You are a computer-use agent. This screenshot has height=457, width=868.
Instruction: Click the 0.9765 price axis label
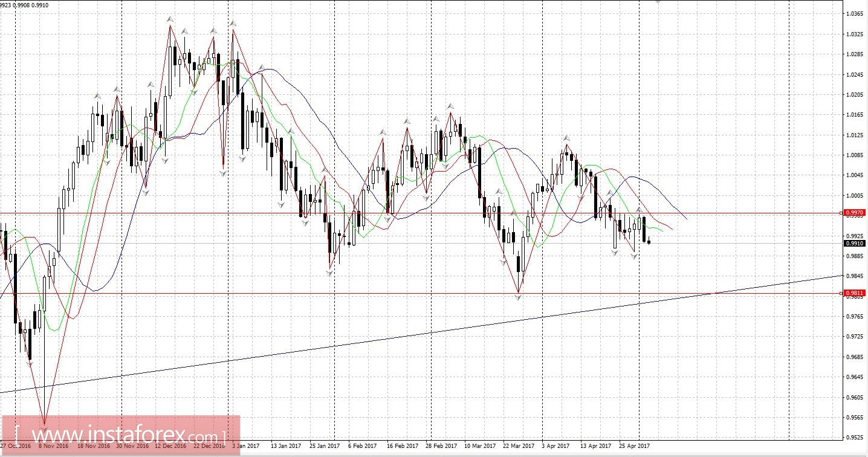(855, 317)
